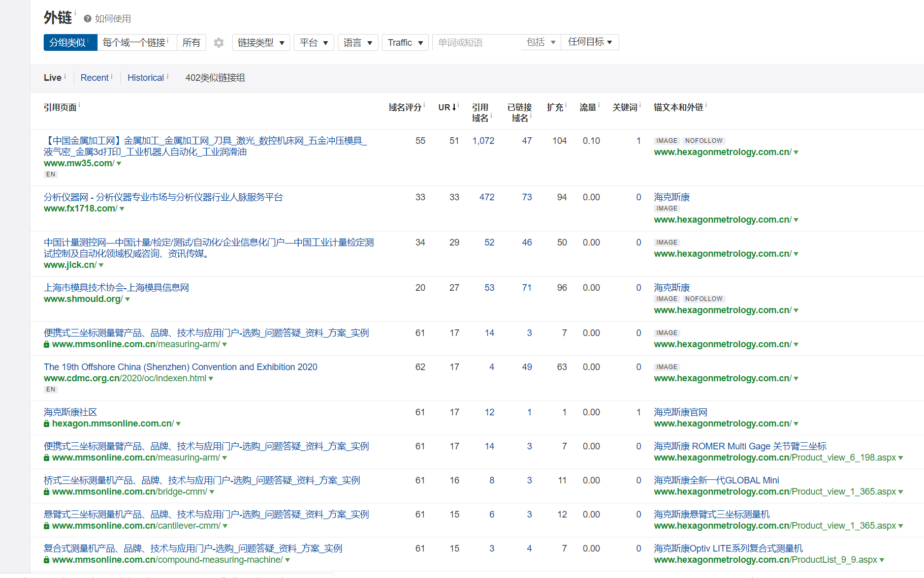Open the 海克斯康全新一代GLOBAL Mini anchor link
This screenshot has height=578, width=924.
[716, 480]
